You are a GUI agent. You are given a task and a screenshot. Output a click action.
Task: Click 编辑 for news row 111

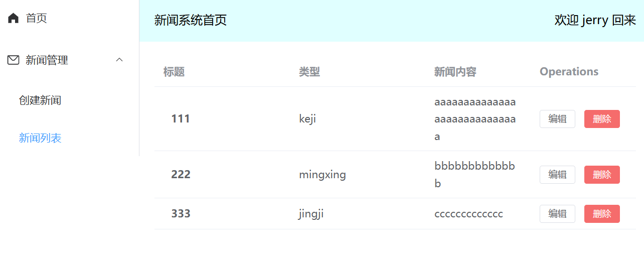click(x=557, y=119)
